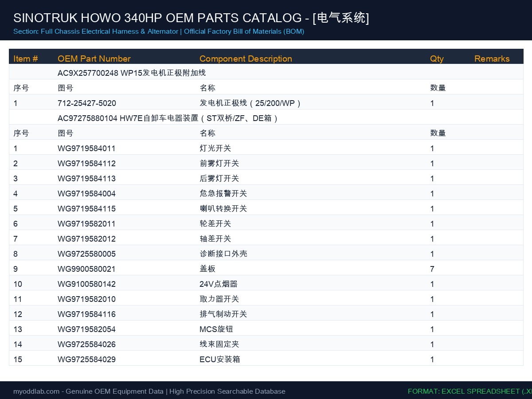Select description 发电机正极线（25/200/WP）
Image resolution: width=532 pixels, height=399 pixels.
point(251,103)
